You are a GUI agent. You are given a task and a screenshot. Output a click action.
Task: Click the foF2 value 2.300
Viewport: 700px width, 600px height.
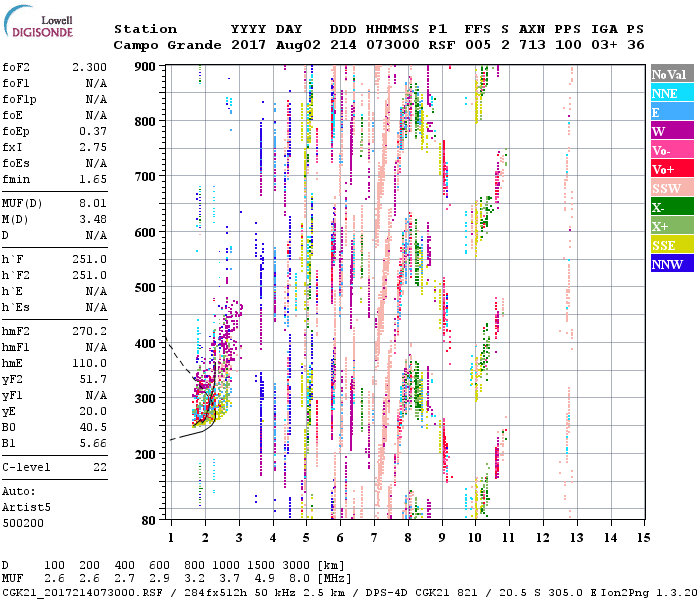pos(88,66)
